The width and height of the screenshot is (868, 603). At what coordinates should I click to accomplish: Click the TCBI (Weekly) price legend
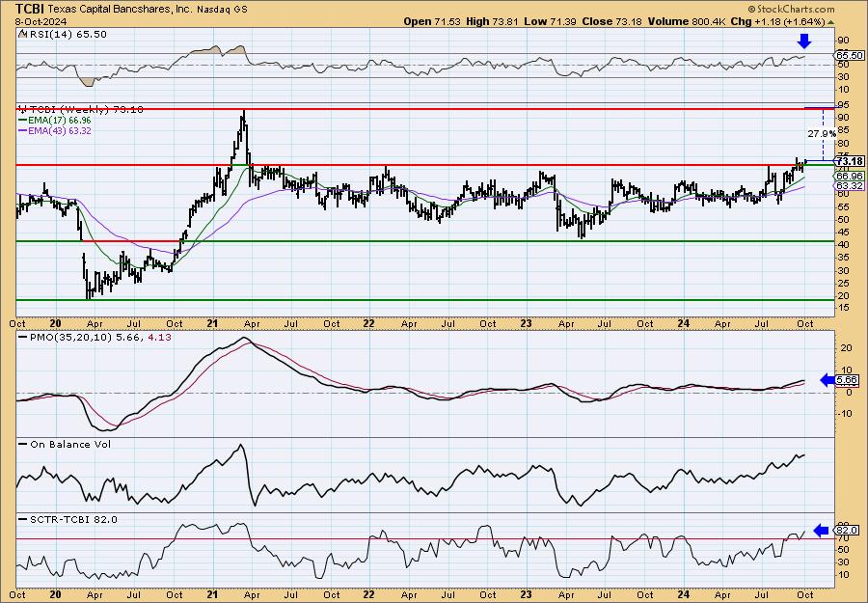[86, 110]
